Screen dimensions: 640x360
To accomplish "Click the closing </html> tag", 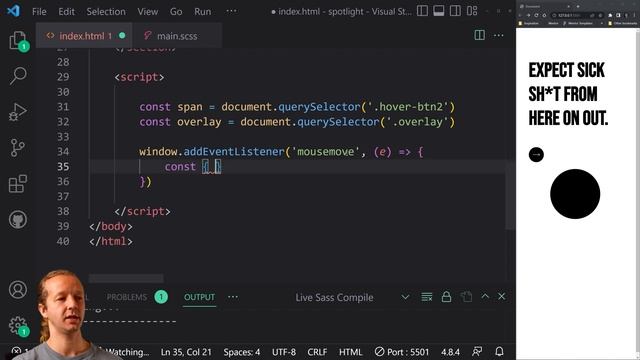I will pyautogui.click(x=111, y=242).
